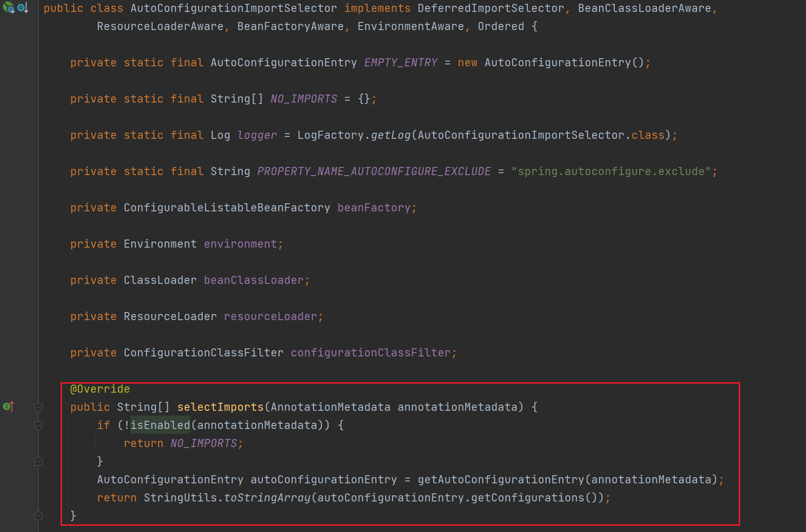Viewport: 806px width, 532px height.
Task: Click the getConfigurations method call
Action: pyautogui.click(x=527, y=498)
